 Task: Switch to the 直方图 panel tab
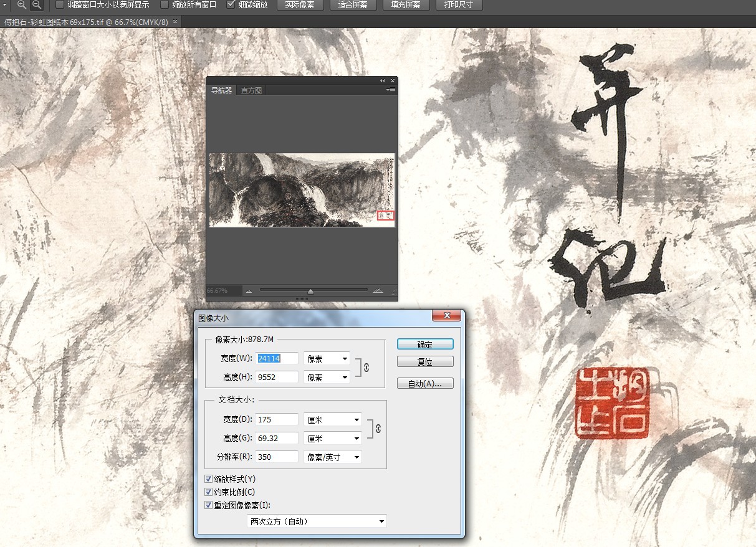coord(251,90)
